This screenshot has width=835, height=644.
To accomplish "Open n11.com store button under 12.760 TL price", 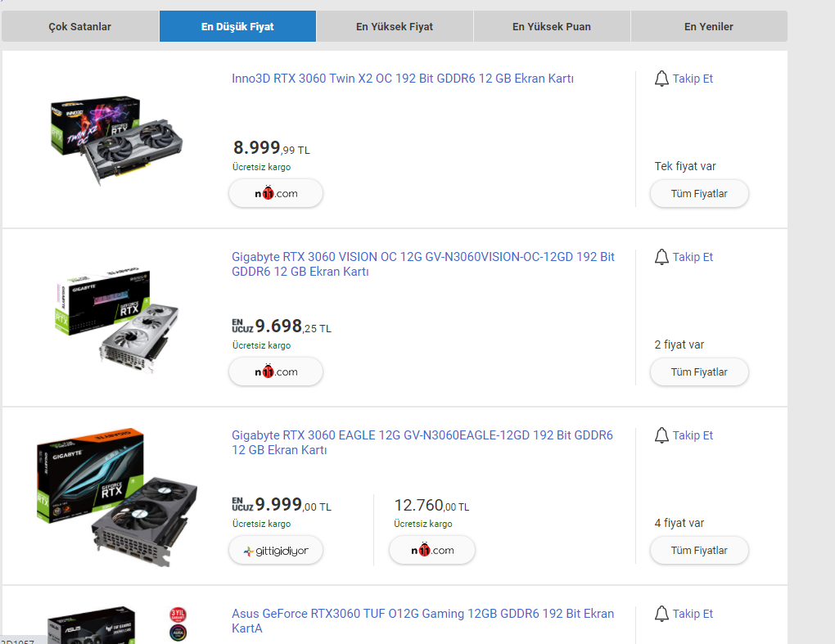I will 432,551.
